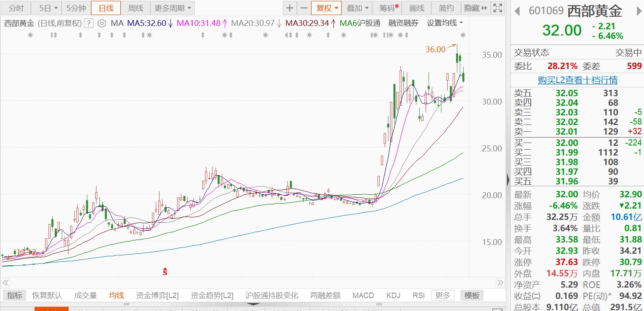
Task: Switch to 周线 weekly period tab
Action: click(135, 8)
